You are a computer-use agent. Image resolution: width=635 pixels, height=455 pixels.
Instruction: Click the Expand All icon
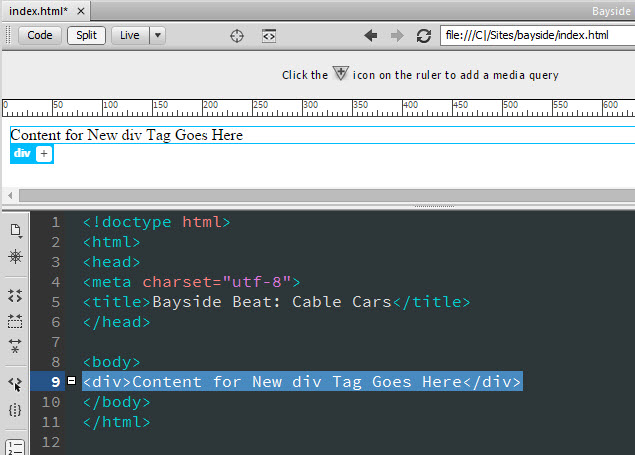pos(15,346)
